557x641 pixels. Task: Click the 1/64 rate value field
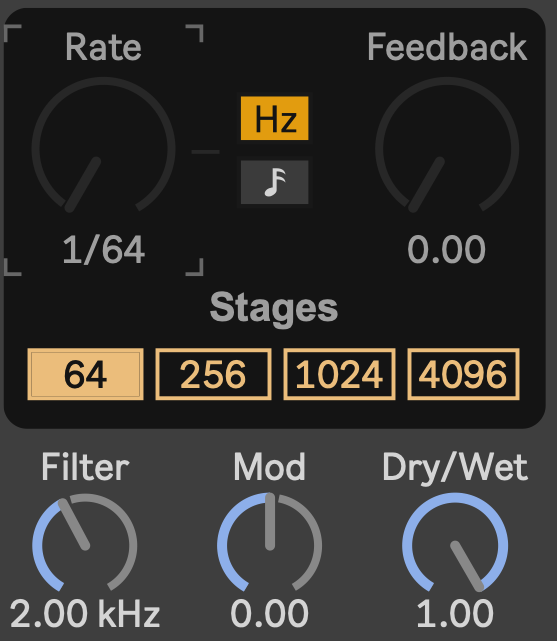point(103,250)
